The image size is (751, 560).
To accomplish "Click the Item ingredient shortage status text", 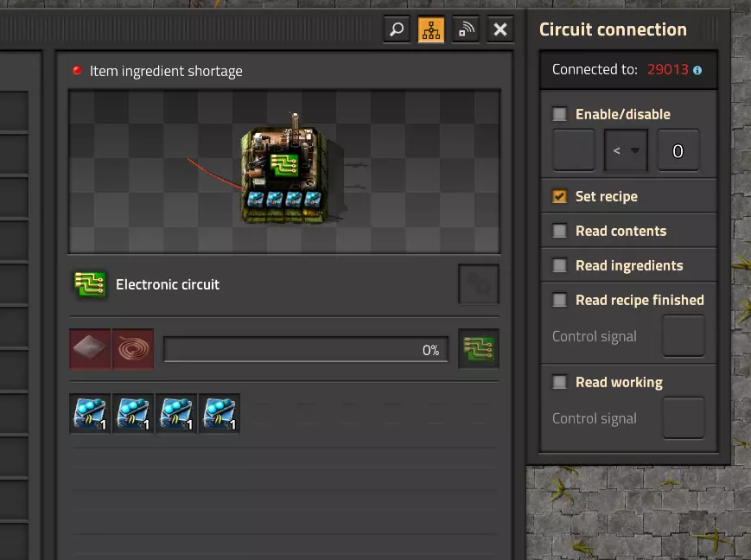I will [166, 71].
